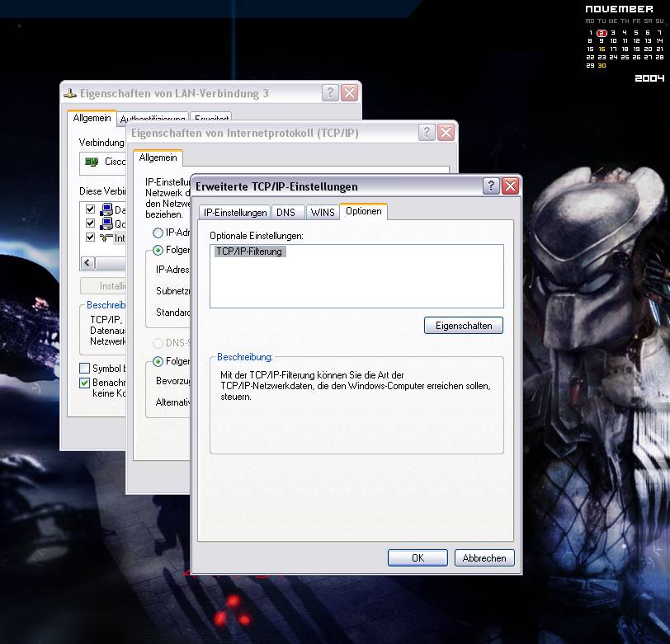Select TCP/IP-Filterung in the list
The height and width of the screenshot is (644, 670).
(249, 251)
